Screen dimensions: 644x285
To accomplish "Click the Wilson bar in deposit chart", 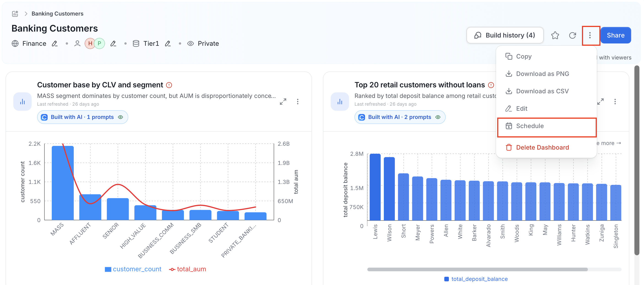I will point(389,189).
